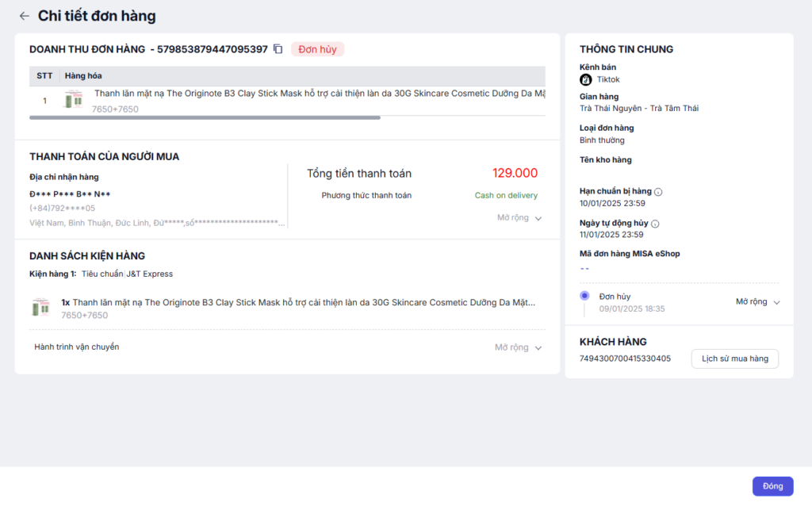The height and width of the screenshot is (506, 812).
Task: Expand the Đơn hủy status history
Action: tap(757, 302)
